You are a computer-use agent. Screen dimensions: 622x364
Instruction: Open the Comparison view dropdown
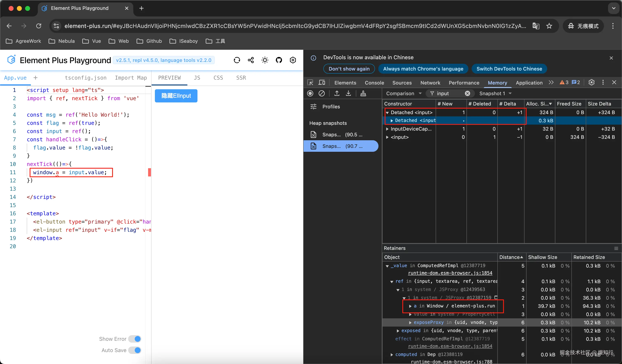404,93
